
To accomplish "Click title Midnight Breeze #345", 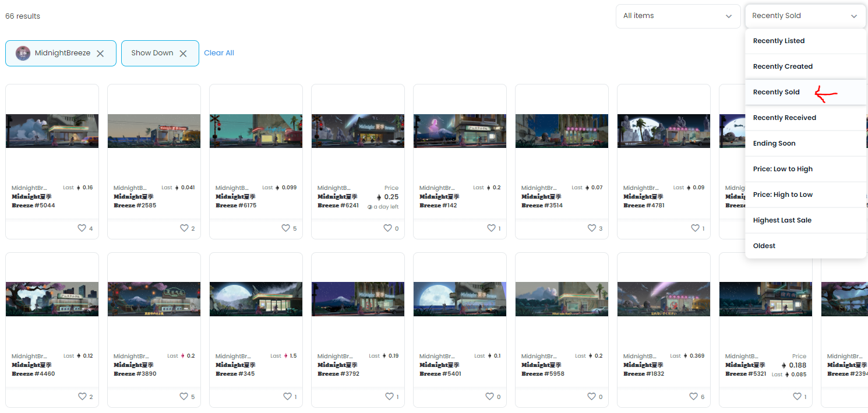I will tap(235, 369).
